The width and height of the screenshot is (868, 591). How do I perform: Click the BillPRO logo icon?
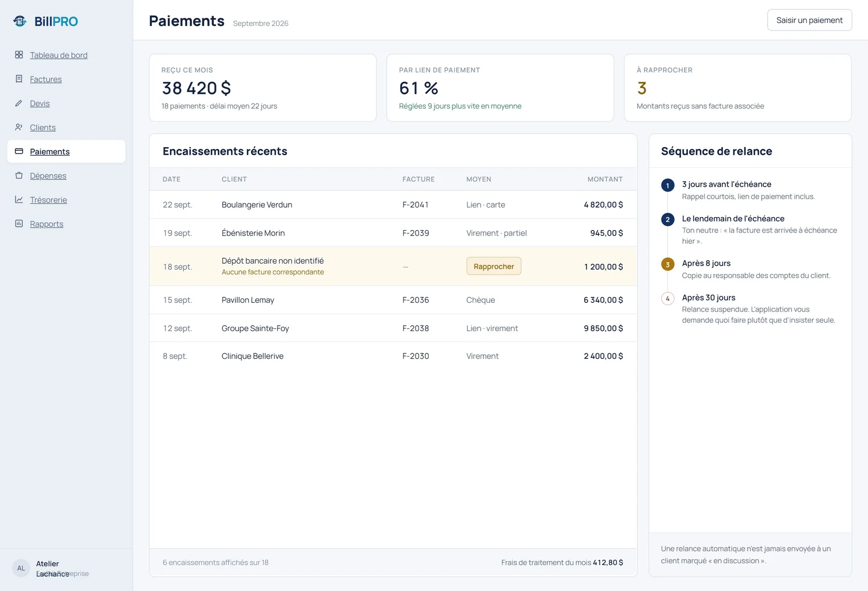pos(20,21)
